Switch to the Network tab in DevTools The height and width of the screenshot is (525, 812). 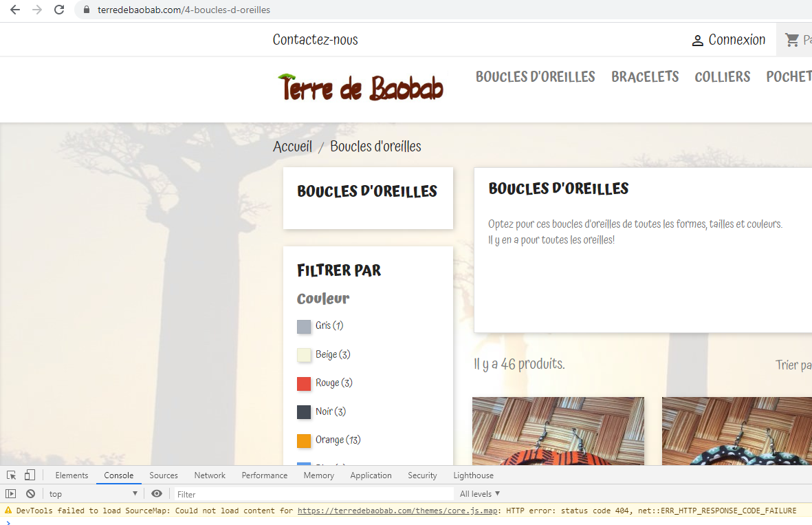pos(209,475)
